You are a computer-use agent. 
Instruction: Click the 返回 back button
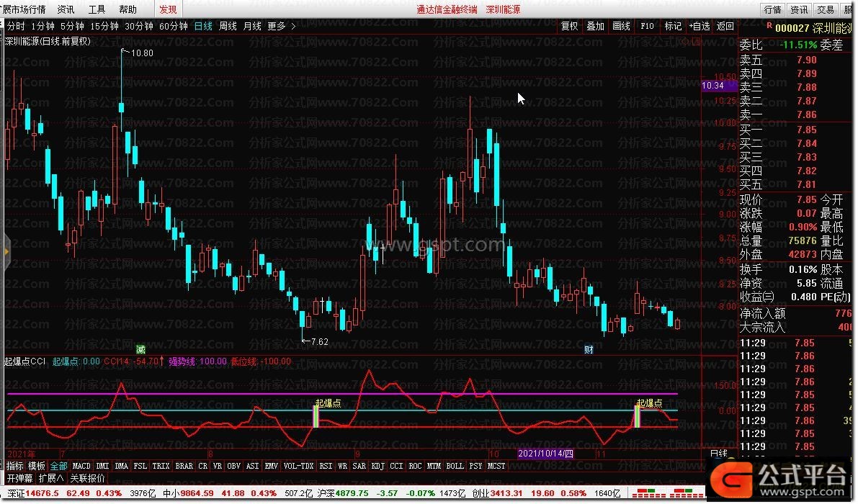click(x=725, y=26)
